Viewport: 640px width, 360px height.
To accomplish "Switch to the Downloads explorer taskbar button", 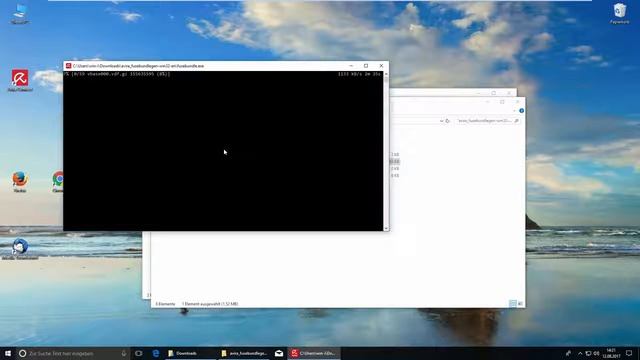I will 190,353.
